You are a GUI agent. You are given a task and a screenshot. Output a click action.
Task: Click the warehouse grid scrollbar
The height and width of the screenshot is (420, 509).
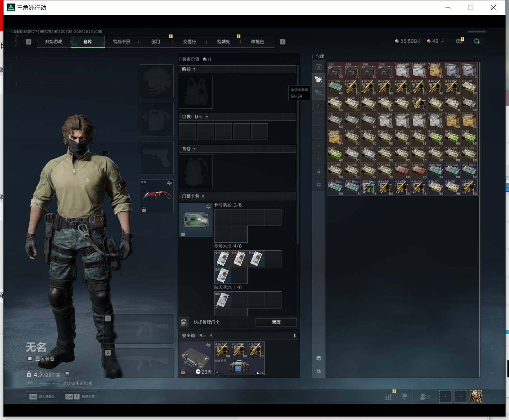(x=480, y=220)
